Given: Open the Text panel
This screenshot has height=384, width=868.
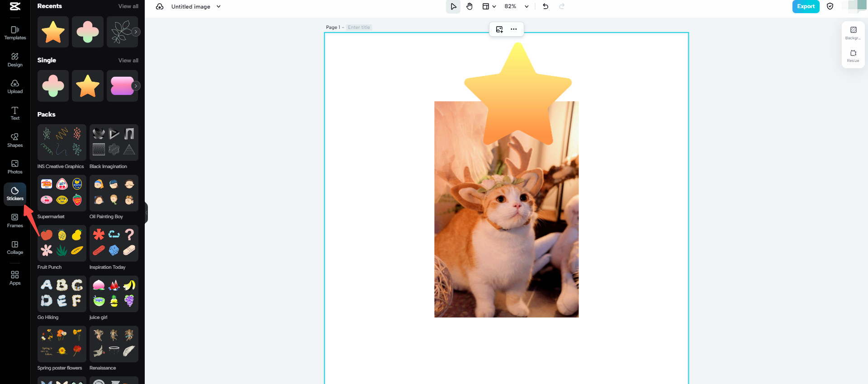Looking at the screenshot, I should (15, 113).
